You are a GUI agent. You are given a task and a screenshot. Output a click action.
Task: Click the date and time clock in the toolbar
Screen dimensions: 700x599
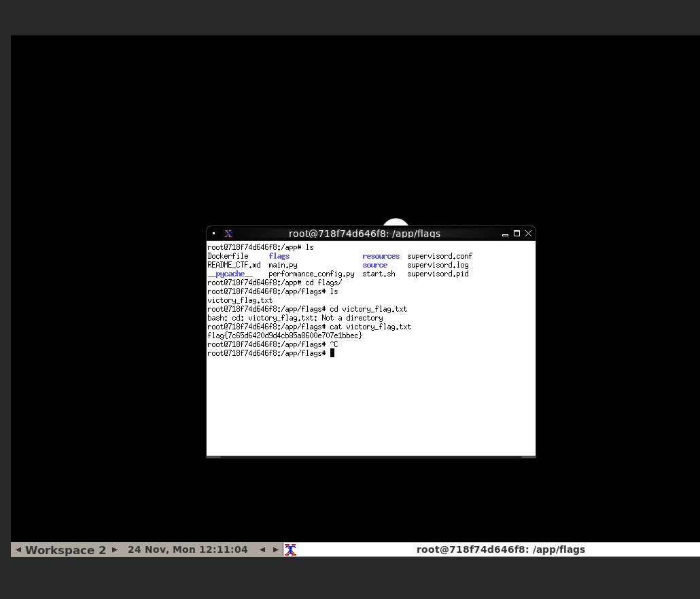click(188, 549)
